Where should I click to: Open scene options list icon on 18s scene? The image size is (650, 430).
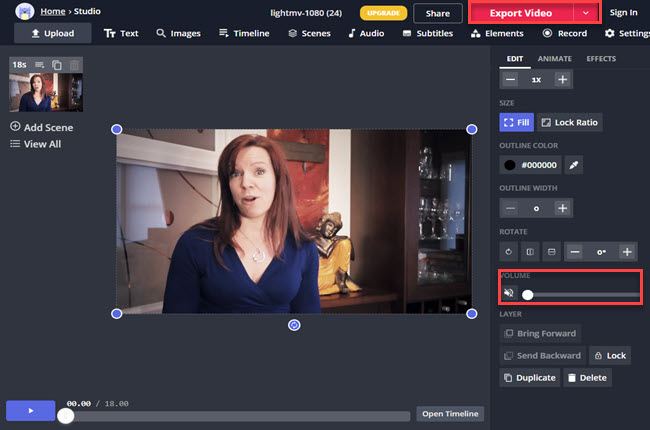point(39,65)
